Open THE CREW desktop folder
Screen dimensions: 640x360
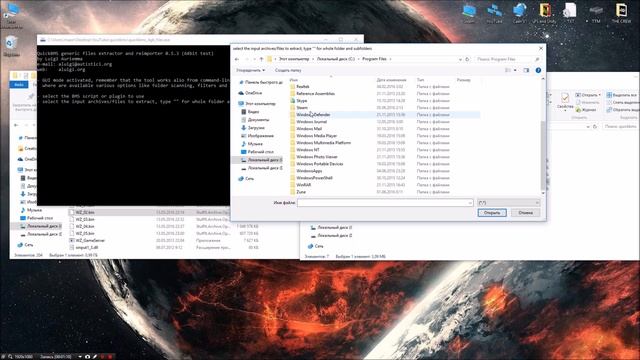621,13
